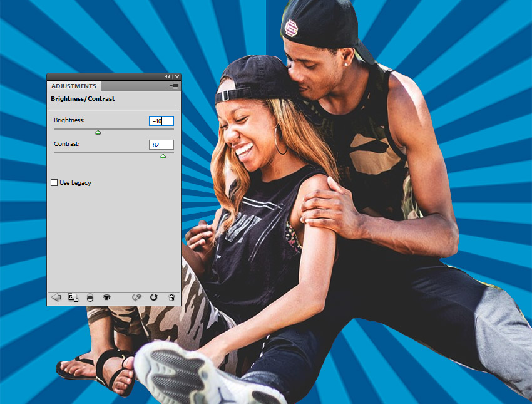Click the view previous state icon
The width and height of the screenshot is (532, 404).
tap(136, 298)
